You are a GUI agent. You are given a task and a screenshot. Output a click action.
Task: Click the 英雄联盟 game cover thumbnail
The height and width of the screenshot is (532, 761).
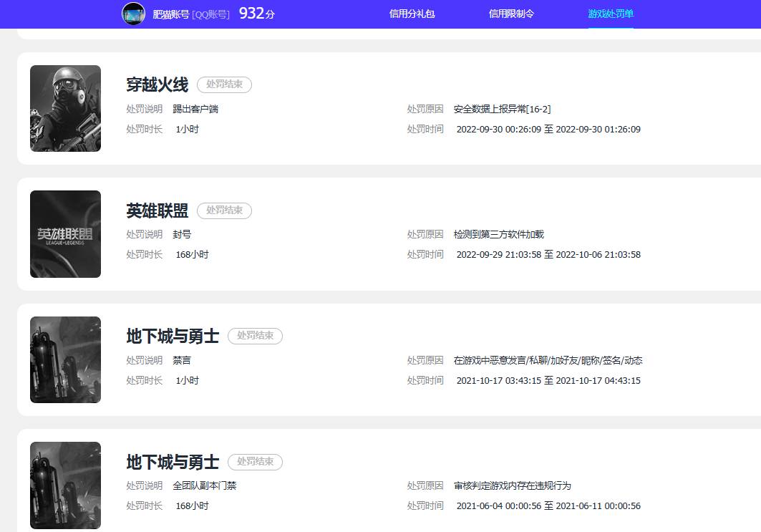tap(65, 233)
